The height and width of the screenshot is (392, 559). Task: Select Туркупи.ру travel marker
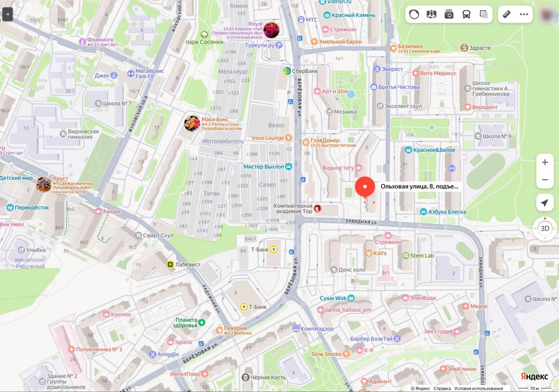[x=279, y=45]
